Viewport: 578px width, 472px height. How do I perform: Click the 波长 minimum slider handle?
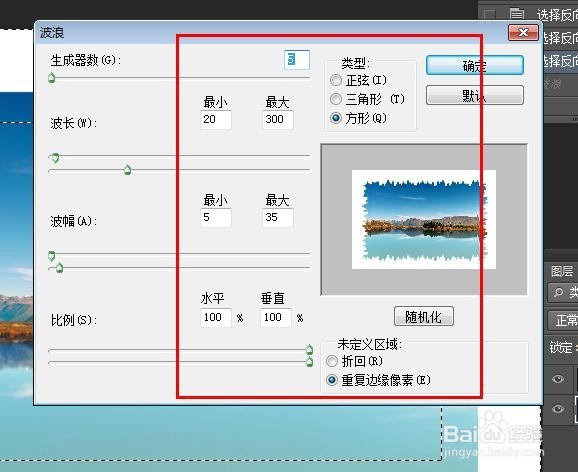[55, 158]
